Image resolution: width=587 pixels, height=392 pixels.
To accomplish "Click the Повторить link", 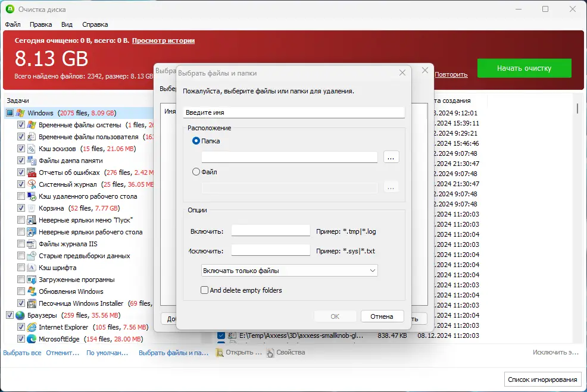I will pos(451,74).
